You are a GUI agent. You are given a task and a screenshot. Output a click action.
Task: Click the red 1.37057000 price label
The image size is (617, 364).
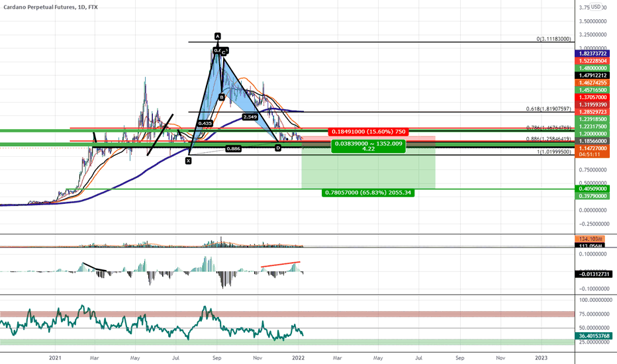(x=593, y=97)
